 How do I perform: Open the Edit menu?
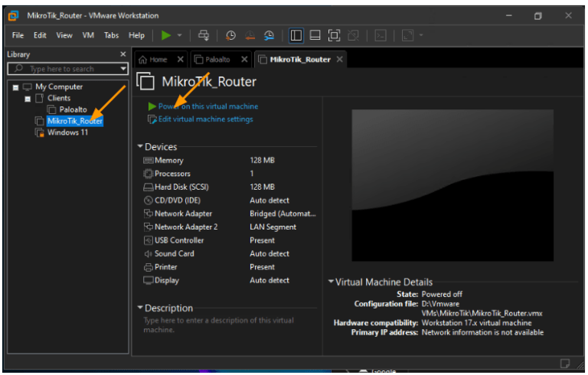pos(40,35)
